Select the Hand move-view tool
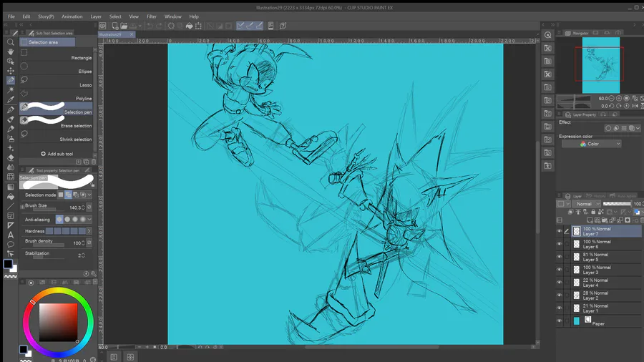The image size is (644, 362). point(11,52)
